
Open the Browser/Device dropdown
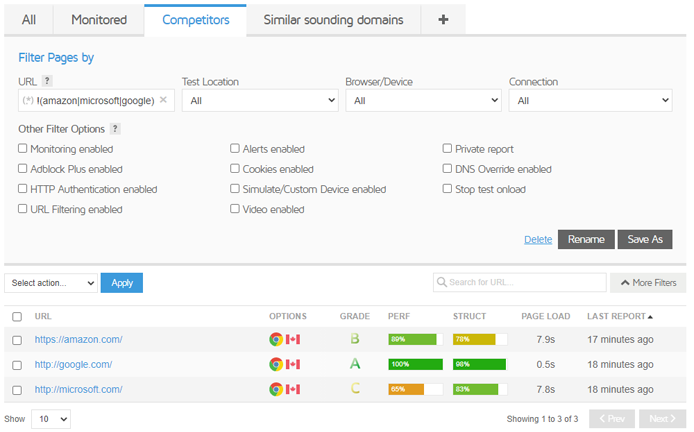point(424,100)
